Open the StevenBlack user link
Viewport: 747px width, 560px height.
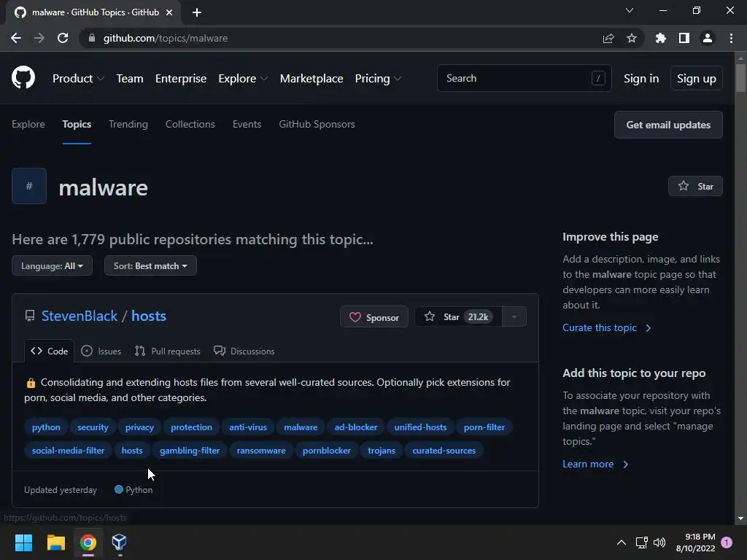click(79, 316)
